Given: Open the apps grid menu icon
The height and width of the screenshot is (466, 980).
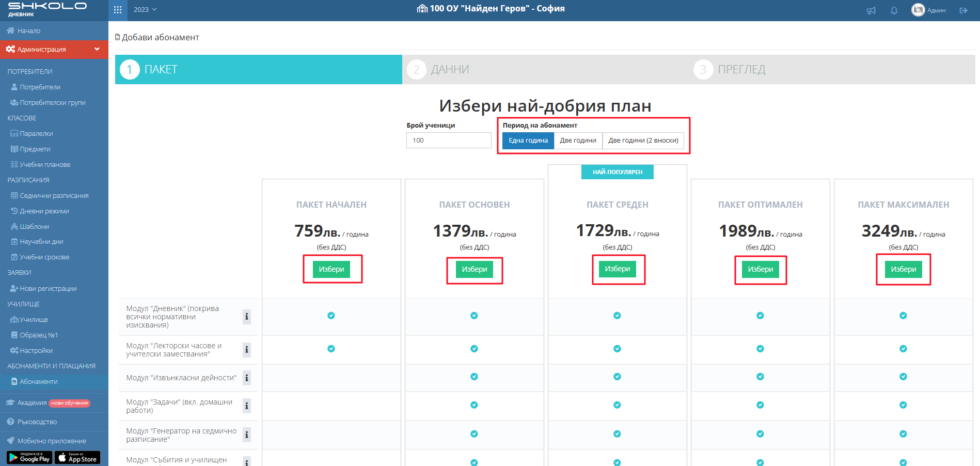Looking at the screenshot, I should tap(118, 10).
